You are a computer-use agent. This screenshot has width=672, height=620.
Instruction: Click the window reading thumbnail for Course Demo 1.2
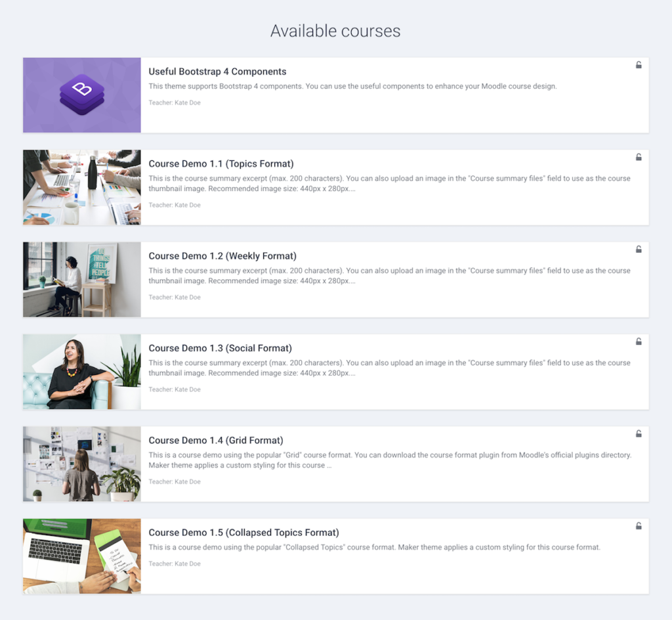point(81,279)
